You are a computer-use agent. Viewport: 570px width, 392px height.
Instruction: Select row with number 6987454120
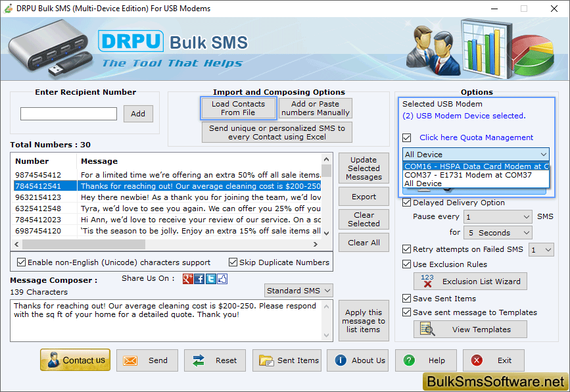[168, 231]
